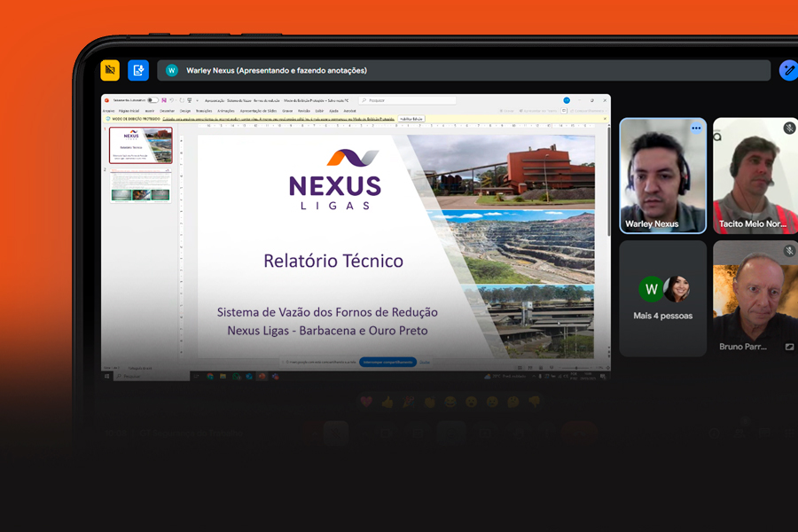Click the Ocultar link beside sharing button

point(425,362)
